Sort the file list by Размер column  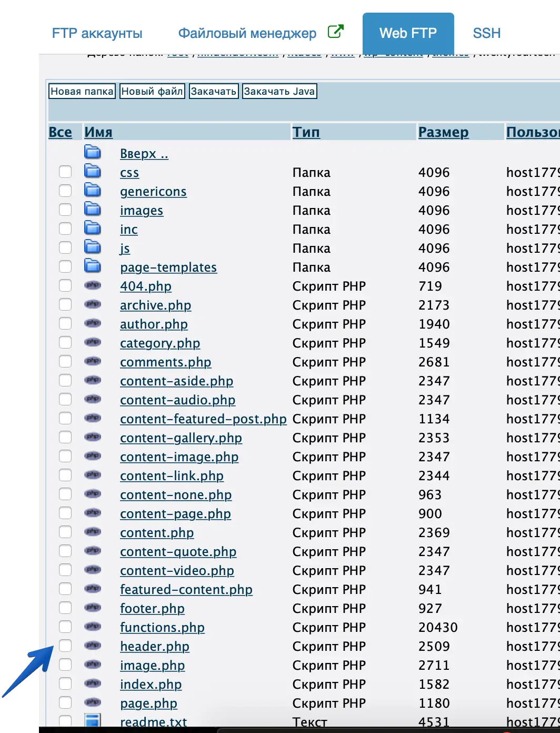coord(443,132)
